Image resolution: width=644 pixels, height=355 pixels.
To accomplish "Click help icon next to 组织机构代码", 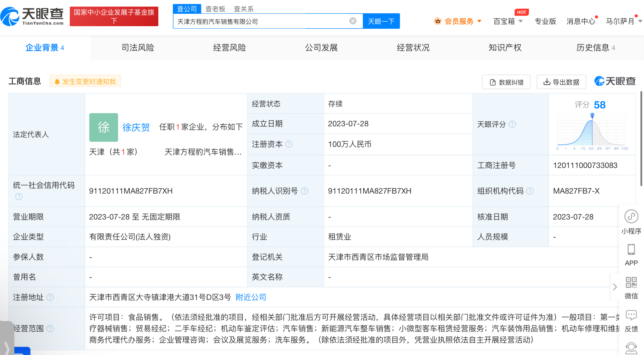I will (x=530, y=191).
